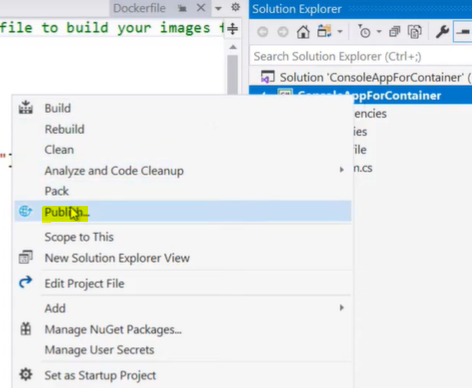Open Switch Views dropdown arrow

pos(340,32)
